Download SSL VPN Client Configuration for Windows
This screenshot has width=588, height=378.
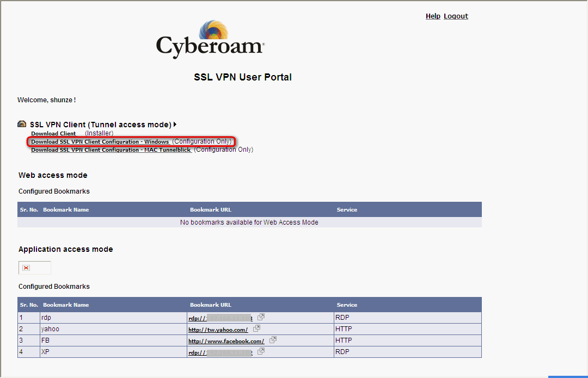100,141
